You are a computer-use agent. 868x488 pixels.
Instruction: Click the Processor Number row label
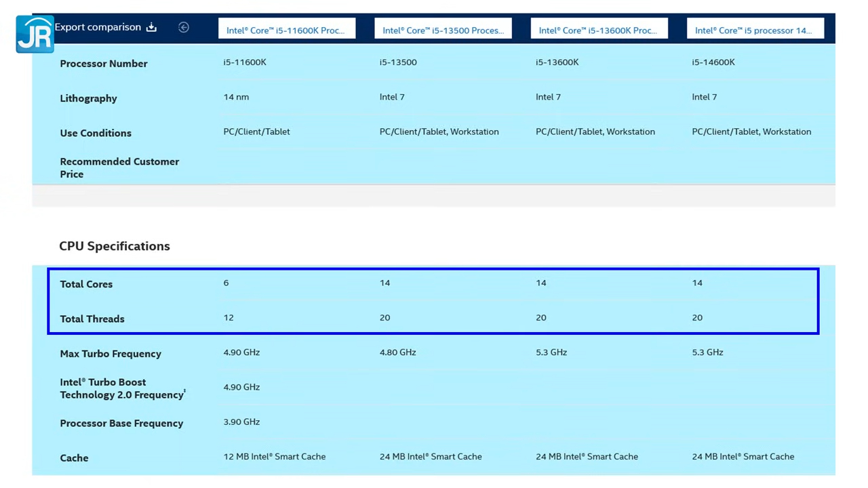(x=104, y=64)
